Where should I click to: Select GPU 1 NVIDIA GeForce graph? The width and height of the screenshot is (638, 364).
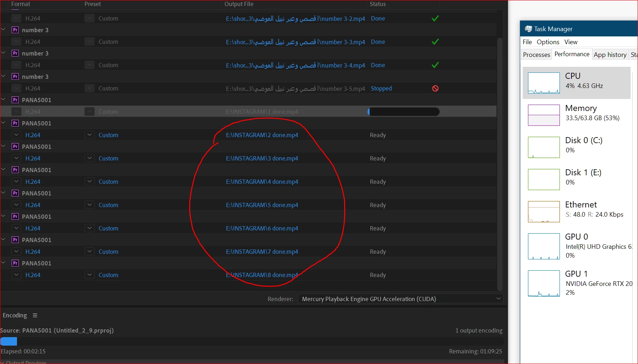point(544,283)
